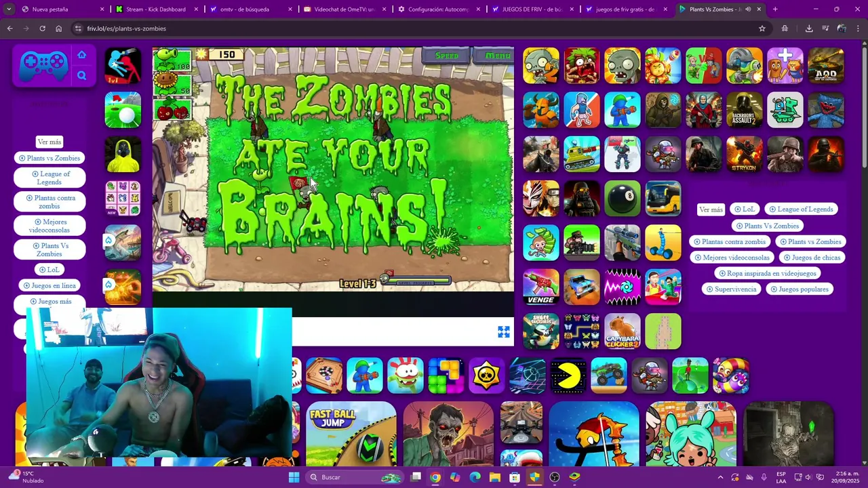Open Google Chrome from the taskbar
This screenshot has height=488, width=868.
[x=435, y=477]
